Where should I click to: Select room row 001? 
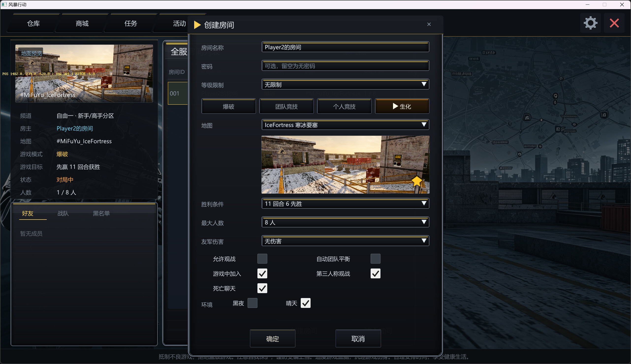(x=178, y=93)
